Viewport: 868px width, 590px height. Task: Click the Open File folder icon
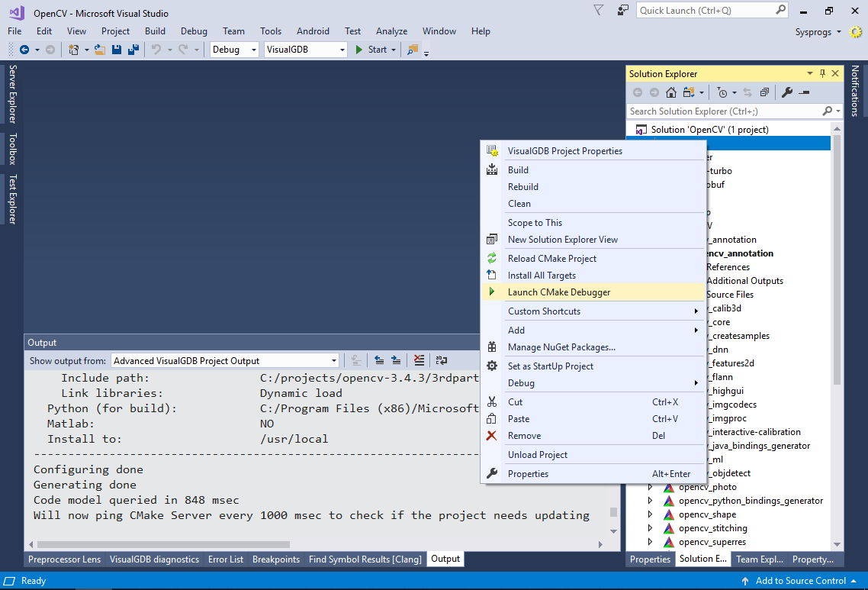100,50
